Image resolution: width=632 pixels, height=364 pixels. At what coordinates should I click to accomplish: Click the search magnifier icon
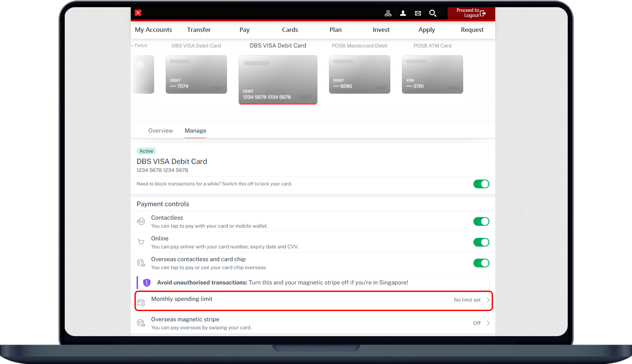click(433, 13)
